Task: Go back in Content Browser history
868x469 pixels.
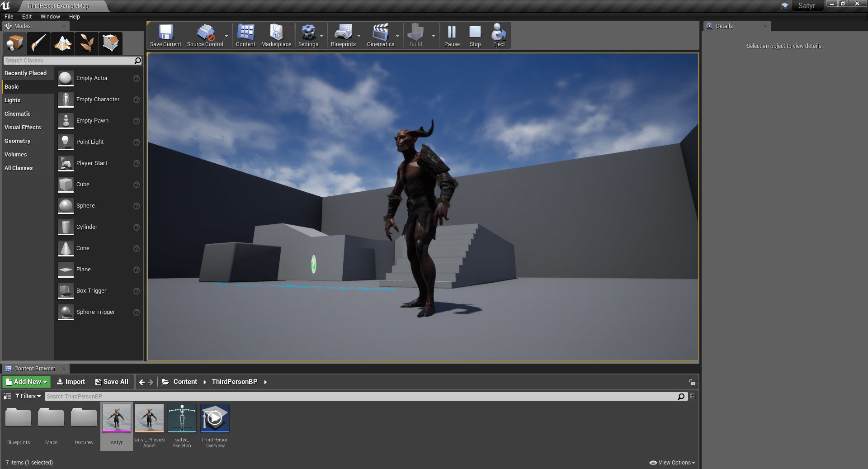Action: tap(142, 382)
